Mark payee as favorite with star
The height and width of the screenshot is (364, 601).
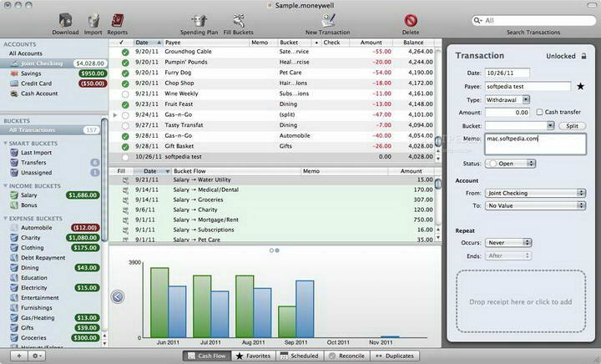pyautogui.click(x=580, y=86)
